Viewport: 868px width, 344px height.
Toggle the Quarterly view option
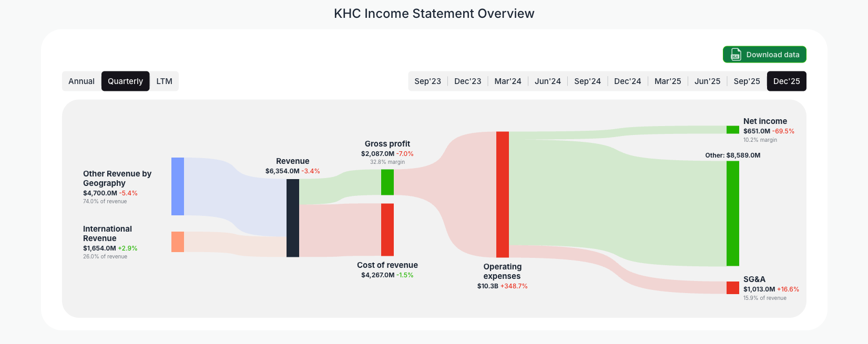(x=125, y=81)
